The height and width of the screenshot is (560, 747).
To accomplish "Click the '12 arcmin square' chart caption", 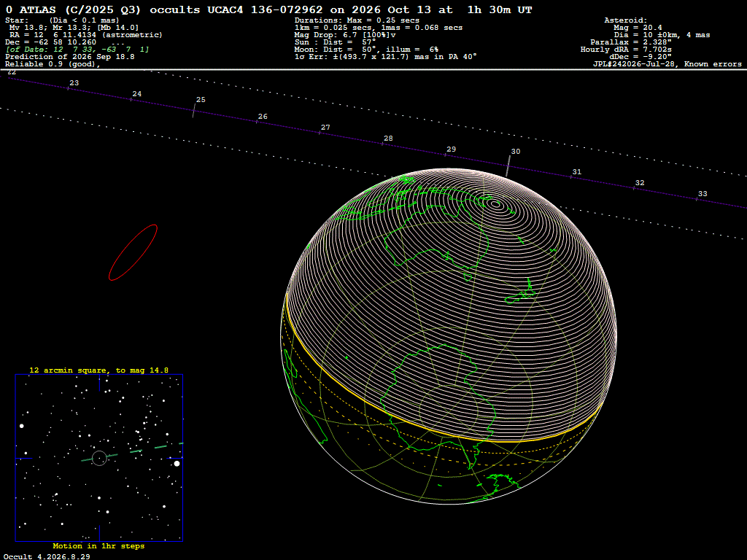I will (98, 370).
